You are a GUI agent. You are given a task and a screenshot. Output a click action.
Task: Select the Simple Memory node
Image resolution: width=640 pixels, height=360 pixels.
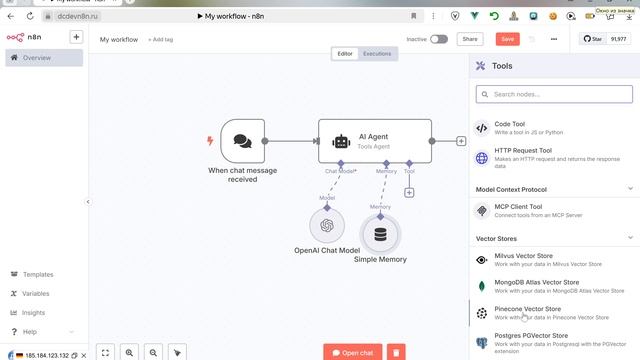tap(380, 234)
